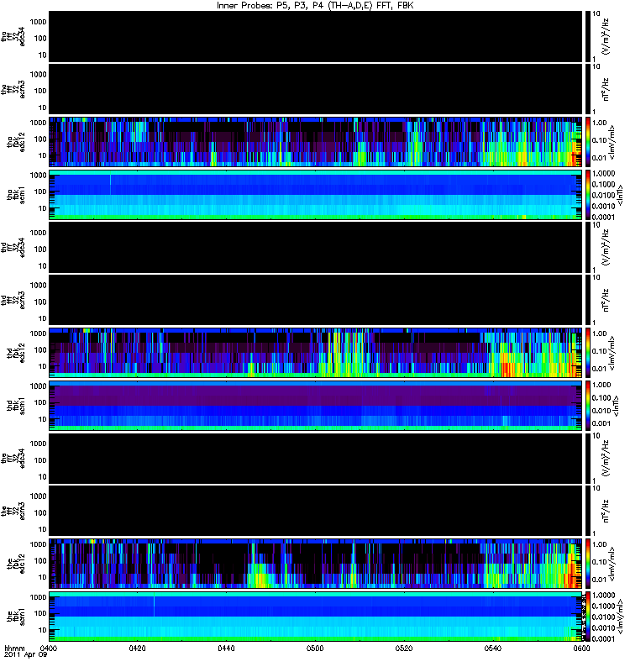The image size is (630, 672).
Task: Select the the fbk scm1 color bar
Action: pos(587,616)
